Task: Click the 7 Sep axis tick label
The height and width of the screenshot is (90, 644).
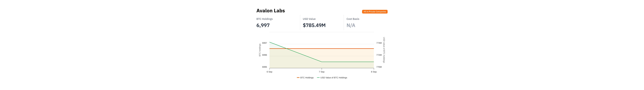Action: [321, 72]
